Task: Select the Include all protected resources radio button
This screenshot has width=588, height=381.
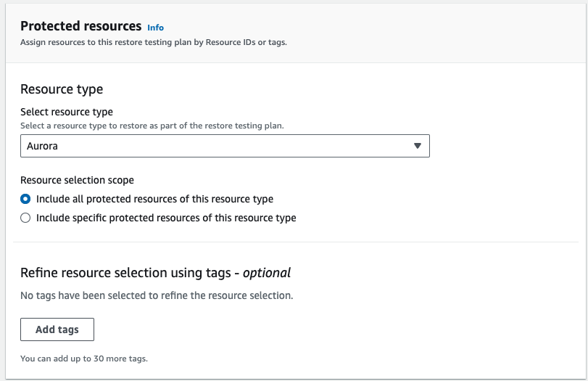Action: 25,199
